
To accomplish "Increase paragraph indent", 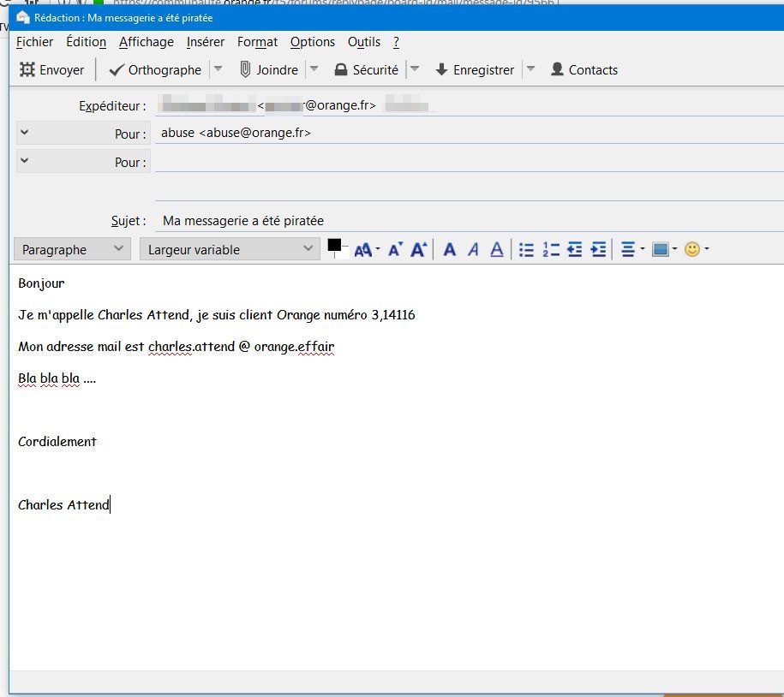I will coord(598,250).
